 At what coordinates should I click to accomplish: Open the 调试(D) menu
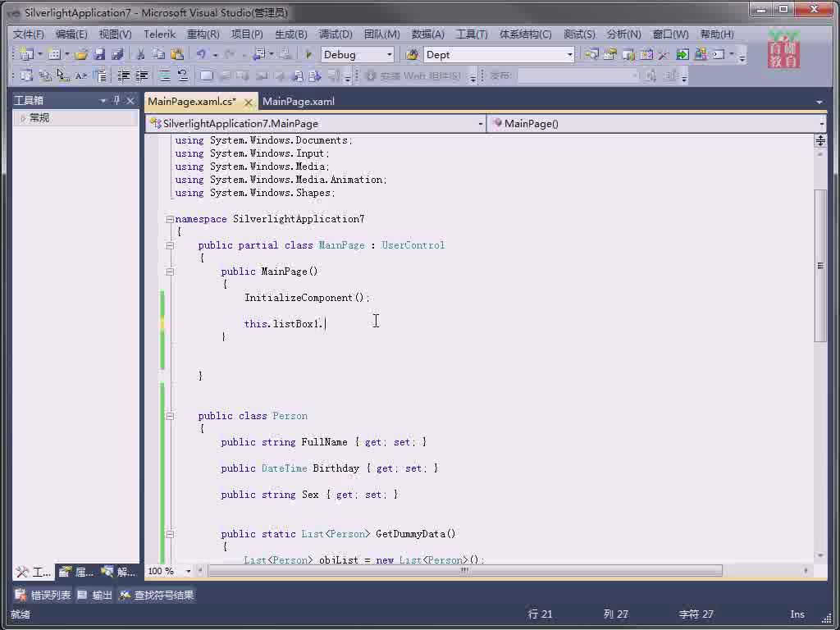tap(336, 34)
